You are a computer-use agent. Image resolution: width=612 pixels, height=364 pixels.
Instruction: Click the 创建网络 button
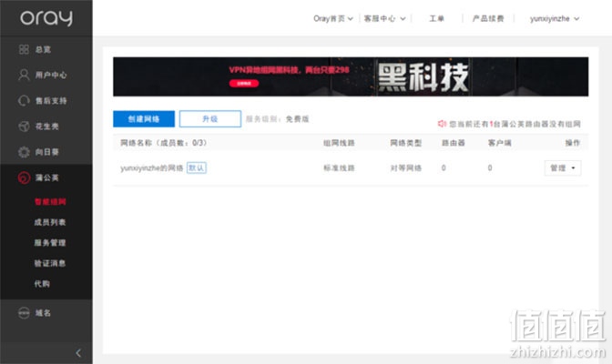point(144,119)
